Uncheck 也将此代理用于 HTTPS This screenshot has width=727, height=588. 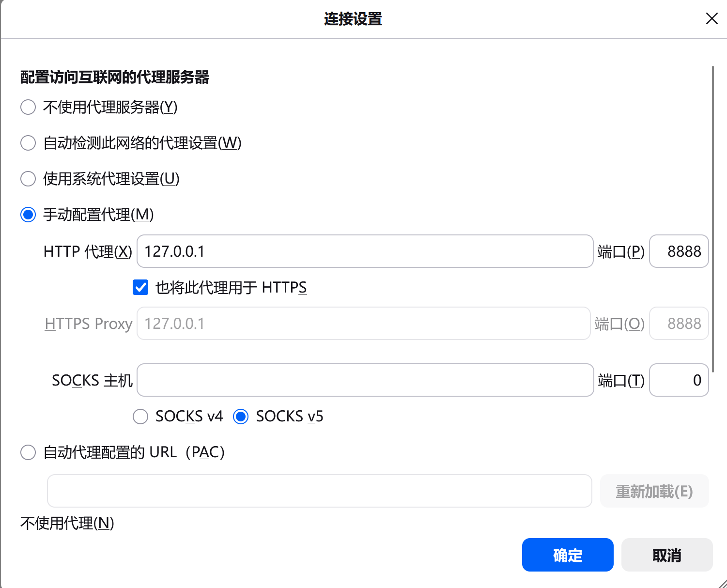click(140, 287)
